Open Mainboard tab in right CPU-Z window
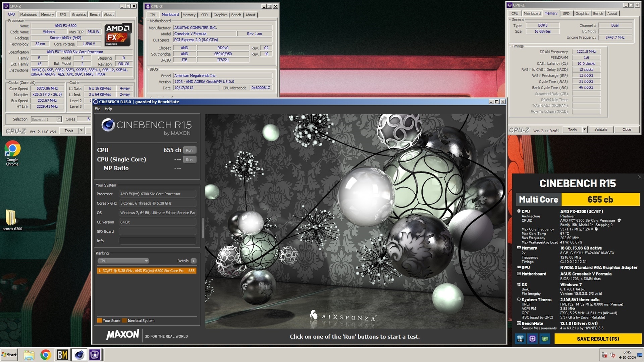 pos(532,13)
